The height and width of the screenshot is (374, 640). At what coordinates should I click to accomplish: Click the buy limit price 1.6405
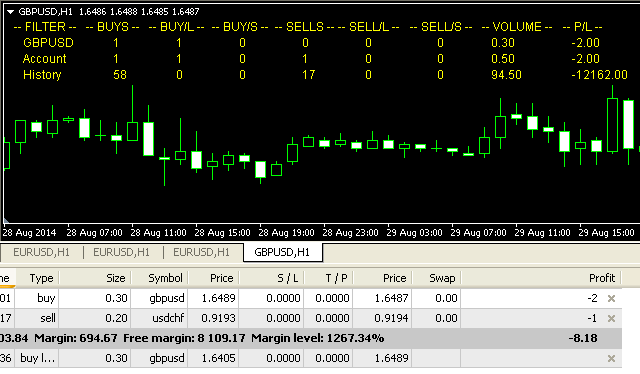tap(218, 358)
